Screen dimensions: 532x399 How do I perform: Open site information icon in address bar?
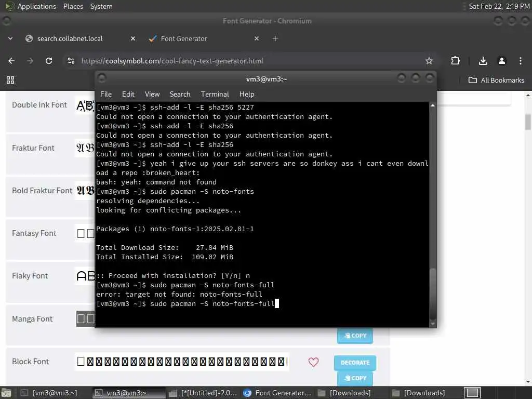tap(71, 61)
